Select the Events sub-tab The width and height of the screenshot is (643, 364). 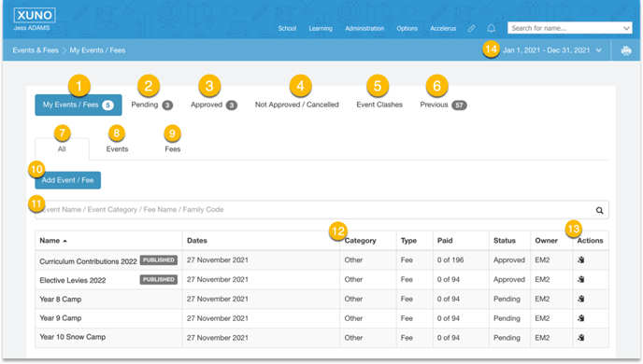click(x=117, y=149)
